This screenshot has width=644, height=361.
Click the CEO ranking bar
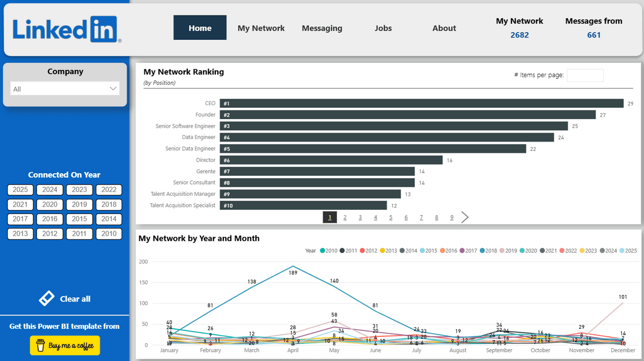pos(421,104)
